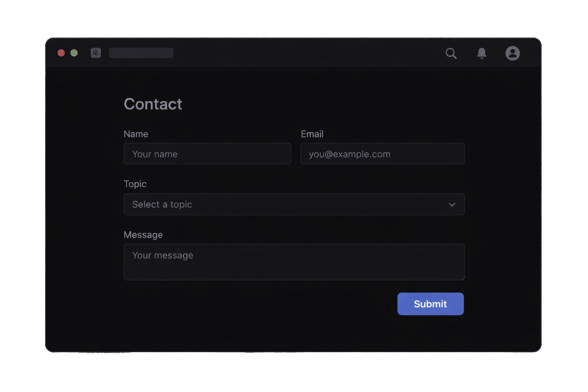Expand the Topic chevron arrow
This screenshot has width=588, height=392.
[452, 204]
